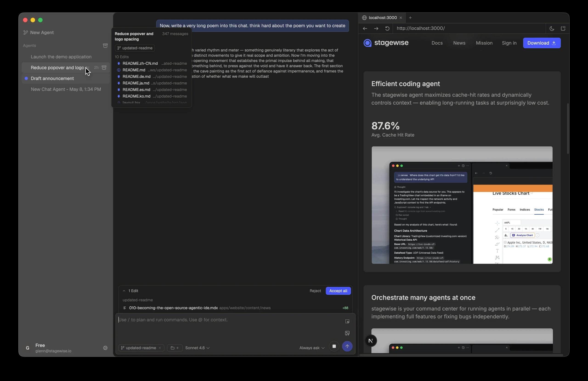Screen dimensions: 588x381
Task: Reject the pending edit
Action: click(x=315, y=291)
